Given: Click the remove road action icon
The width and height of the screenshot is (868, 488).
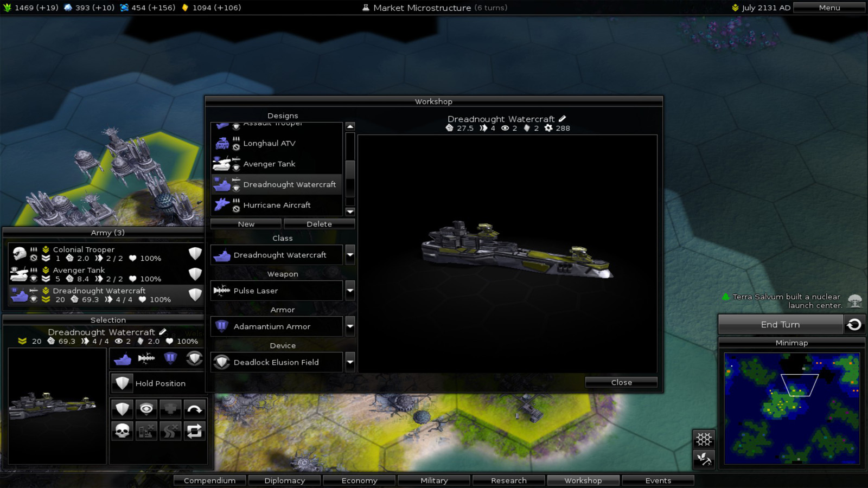Looking at the screenshot, I should tap(170, 431).
